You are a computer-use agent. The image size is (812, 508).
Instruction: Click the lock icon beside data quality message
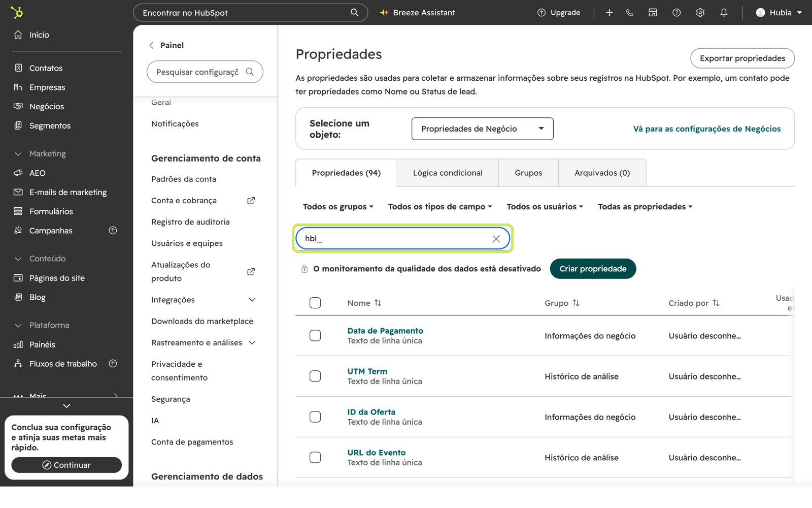click(304, 269)
